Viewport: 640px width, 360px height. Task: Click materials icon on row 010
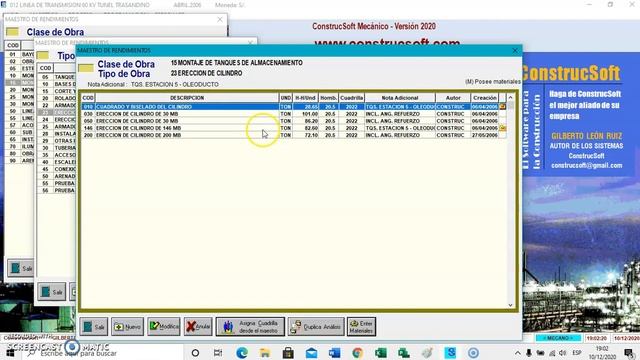click(502, 107)
